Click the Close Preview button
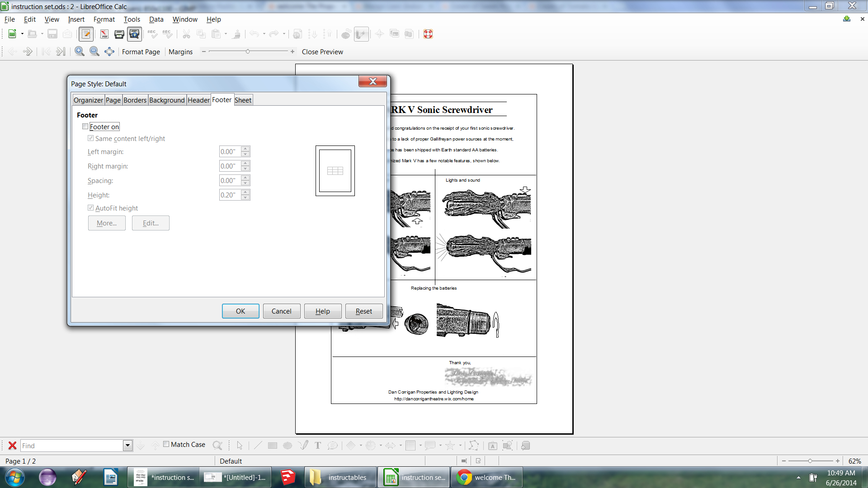Viewport: 868px width, 488px height. tap(322, 52)
